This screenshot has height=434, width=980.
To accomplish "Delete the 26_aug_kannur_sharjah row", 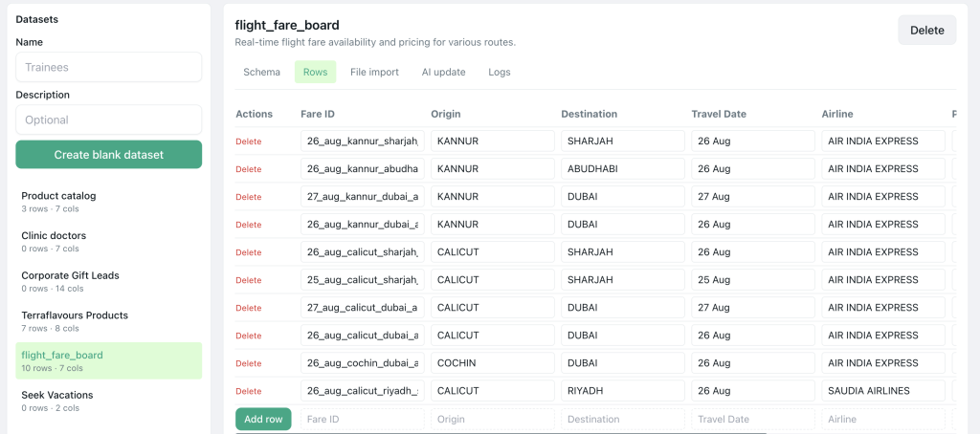I will [248, 141].
